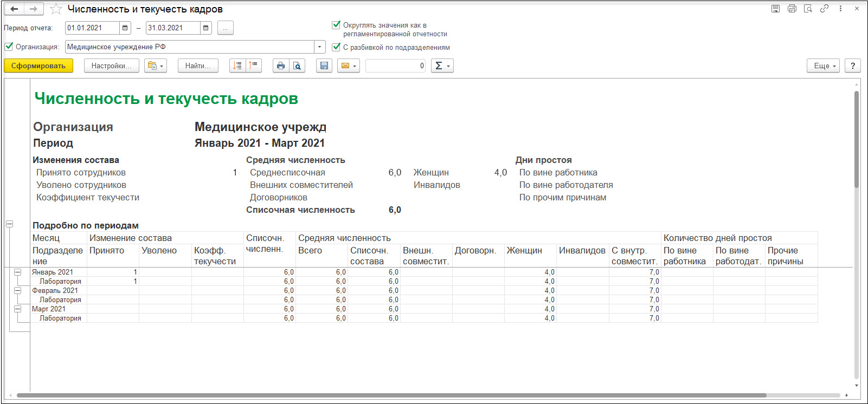Click report title Численность и текучесть кадров

[x=166, y=98]
